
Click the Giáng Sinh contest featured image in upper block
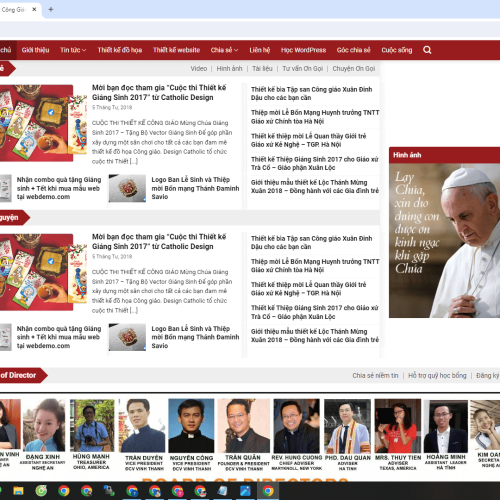click(43, 123)
